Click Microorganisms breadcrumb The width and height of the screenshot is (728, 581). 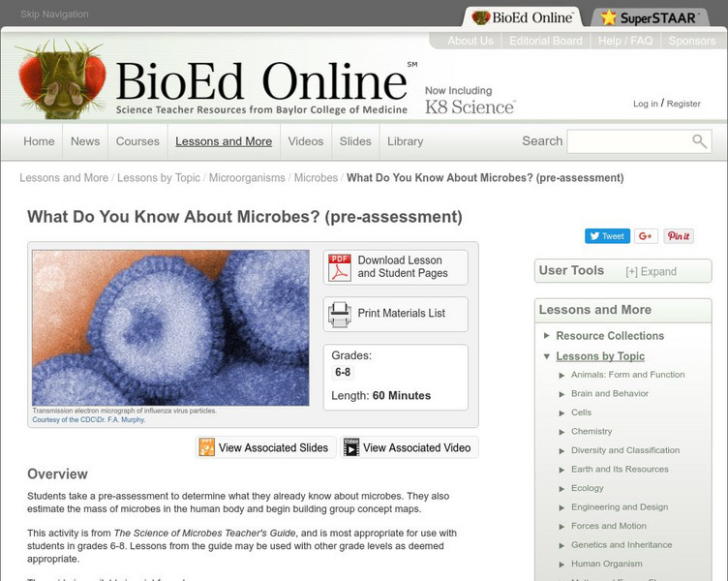[247, 178]
